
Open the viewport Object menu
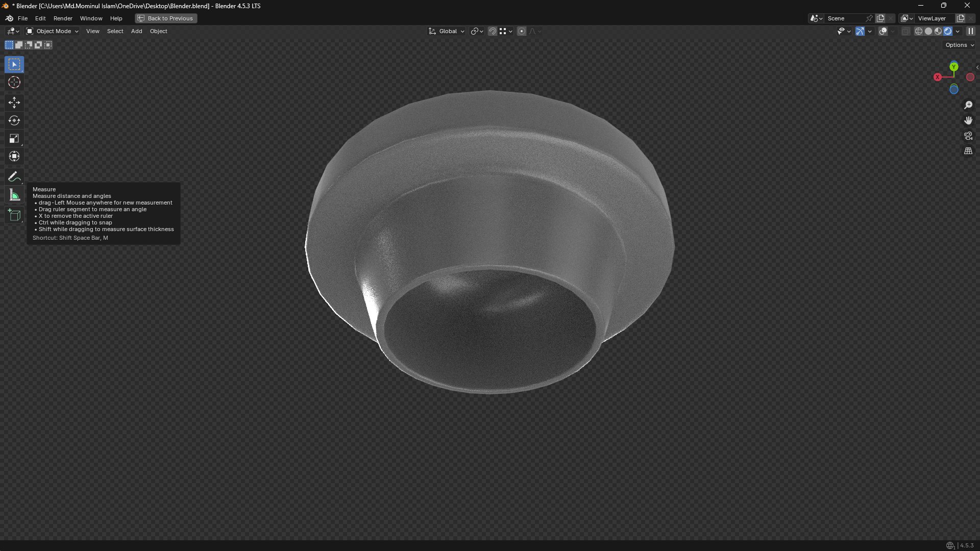pyautogui.click(x=158, y=31)
